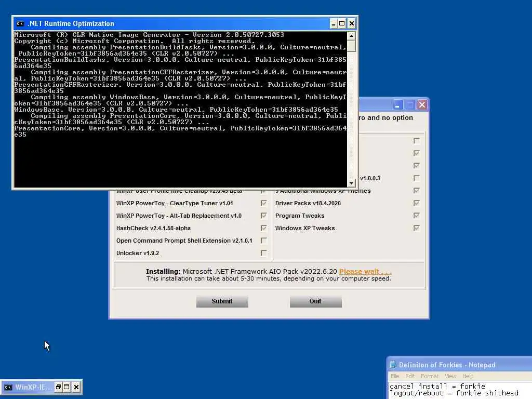The width and height of the screenshot is (532, 399).
Task: Toggle Additional Windows XP Themes checkbox
Action: (416, 191)
